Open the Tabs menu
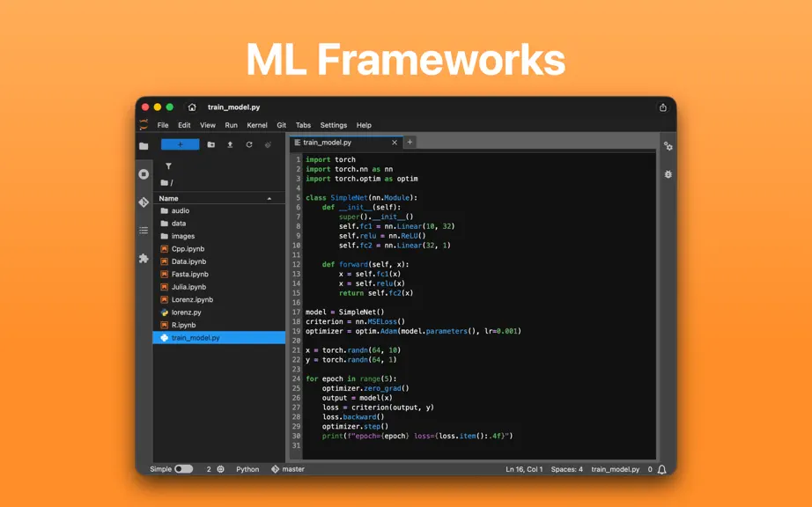 coord(303,125)
